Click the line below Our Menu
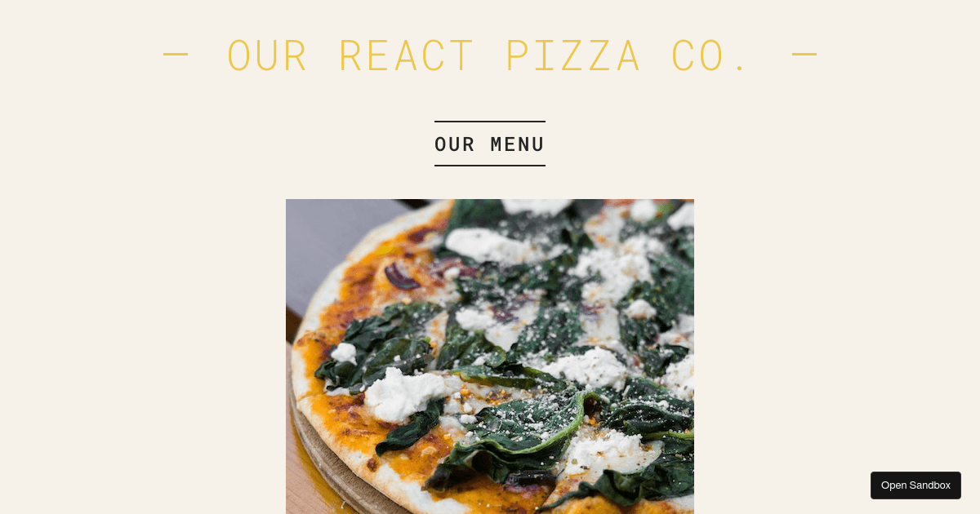This screenshot has height=514, width=980. click(x=490, y=166)
